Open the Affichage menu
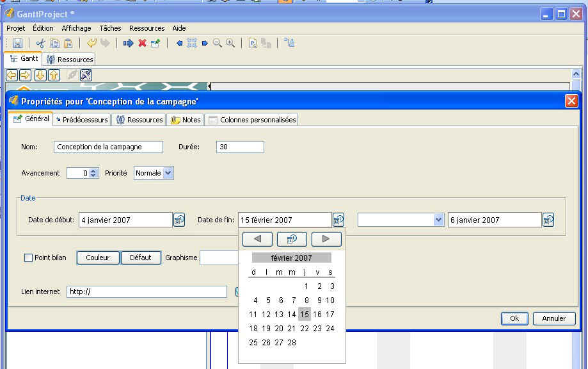This screenshot has height=369, width=588. pyautogui.click(x=76, y=28)
